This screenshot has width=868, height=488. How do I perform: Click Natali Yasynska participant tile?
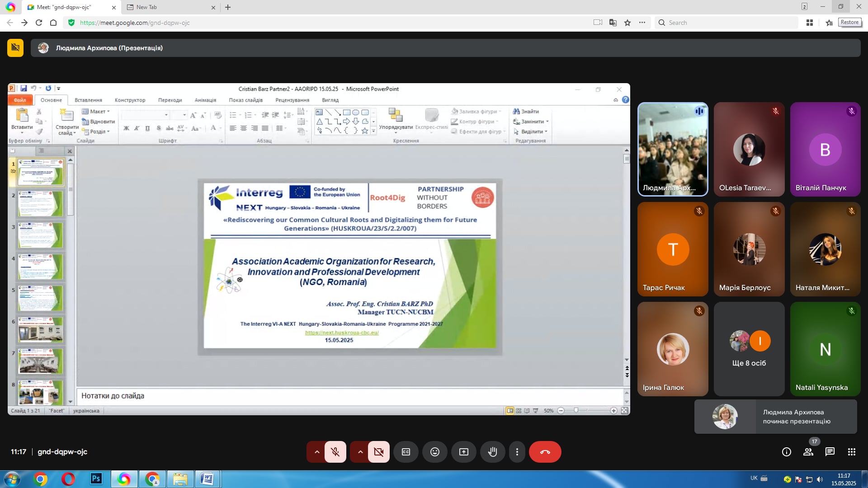826,349
